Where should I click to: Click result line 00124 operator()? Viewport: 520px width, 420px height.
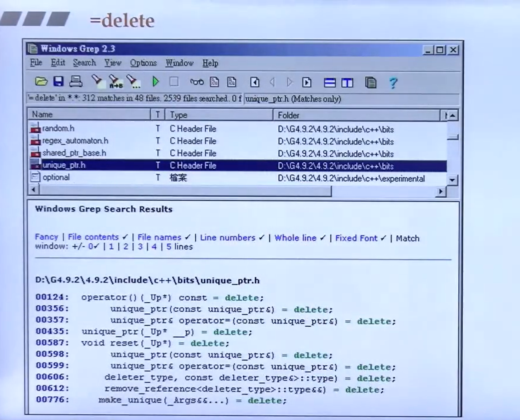click(149, 298)
